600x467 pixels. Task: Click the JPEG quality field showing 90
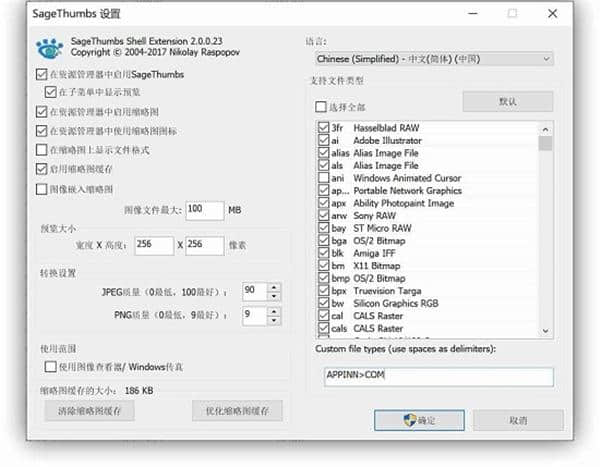[x=255, y=292]
